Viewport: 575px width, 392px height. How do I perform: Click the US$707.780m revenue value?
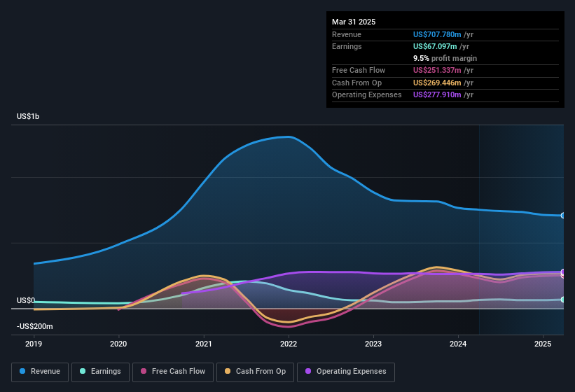pyautogui.click(x=437, y=34)
